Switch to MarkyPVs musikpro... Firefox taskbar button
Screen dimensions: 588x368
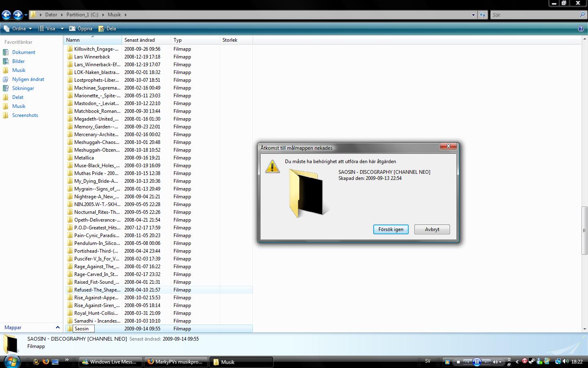coord(176,362)
